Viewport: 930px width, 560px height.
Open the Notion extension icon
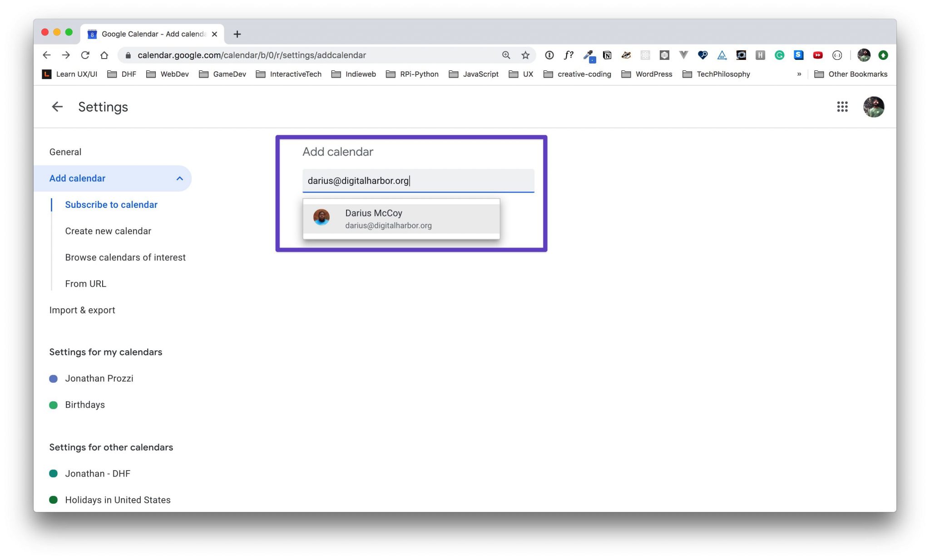point(607,55)
